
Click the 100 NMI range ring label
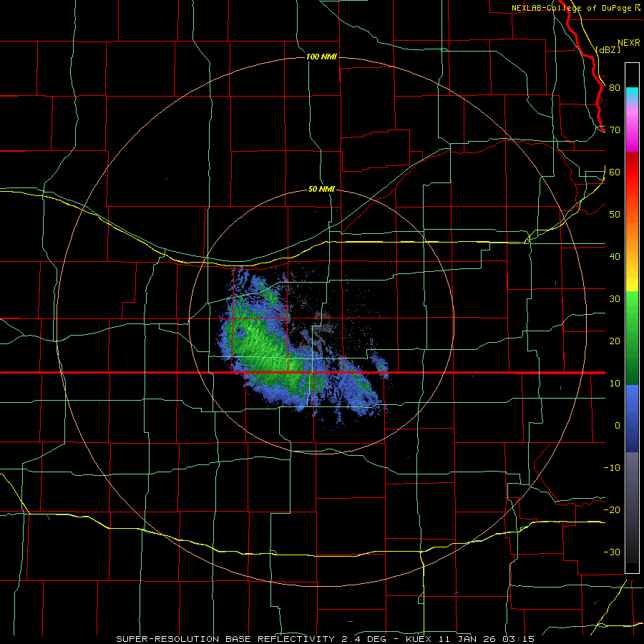tap(321, 57)
